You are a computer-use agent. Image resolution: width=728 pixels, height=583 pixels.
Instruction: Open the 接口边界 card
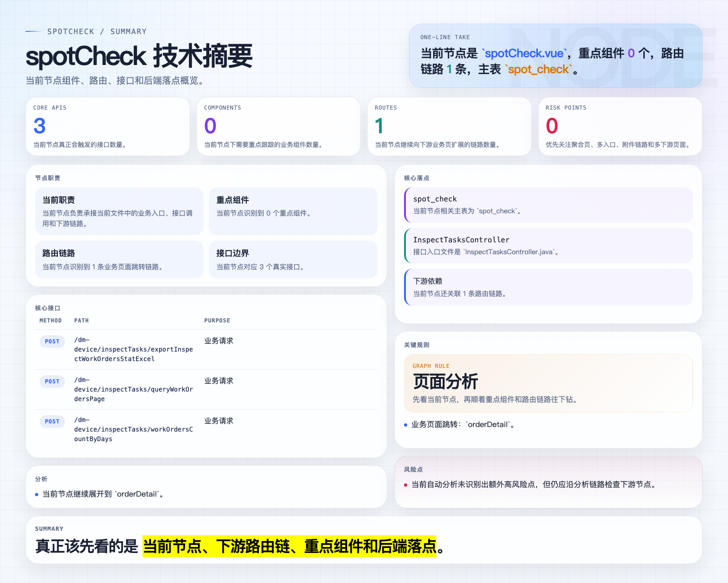pyautogui.click(x=293, y=259)
